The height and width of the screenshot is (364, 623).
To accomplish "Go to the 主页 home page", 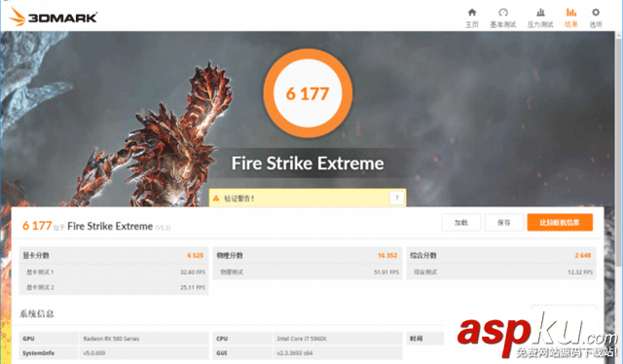I will point(471,18).
